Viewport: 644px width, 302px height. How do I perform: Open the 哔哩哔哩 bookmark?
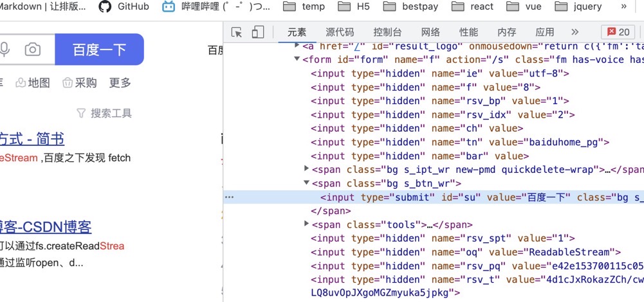[216, 6]
